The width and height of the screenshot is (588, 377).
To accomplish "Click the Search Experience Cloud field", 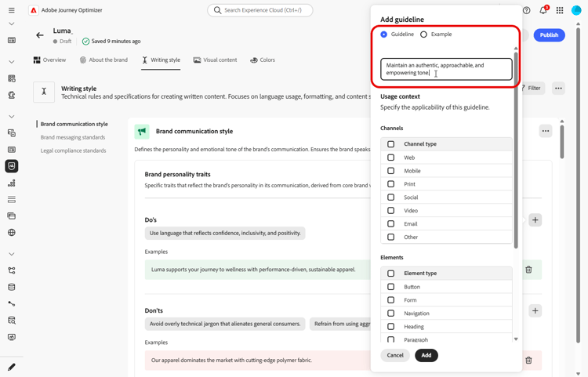I will tap(260, 10).
